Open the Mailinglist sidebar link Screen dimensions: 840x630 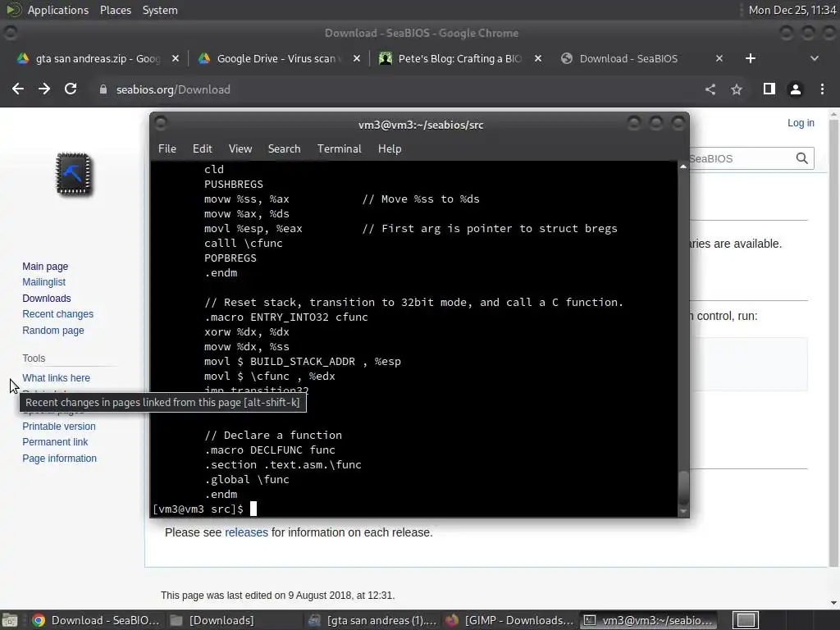[44, 282]
